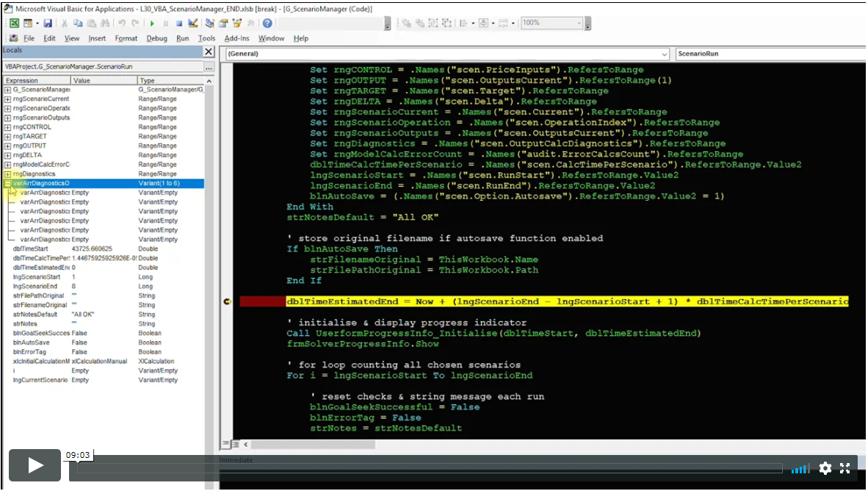868x491 pixels.
Task: Paste code using the toolbar icon
Action: 91,23
